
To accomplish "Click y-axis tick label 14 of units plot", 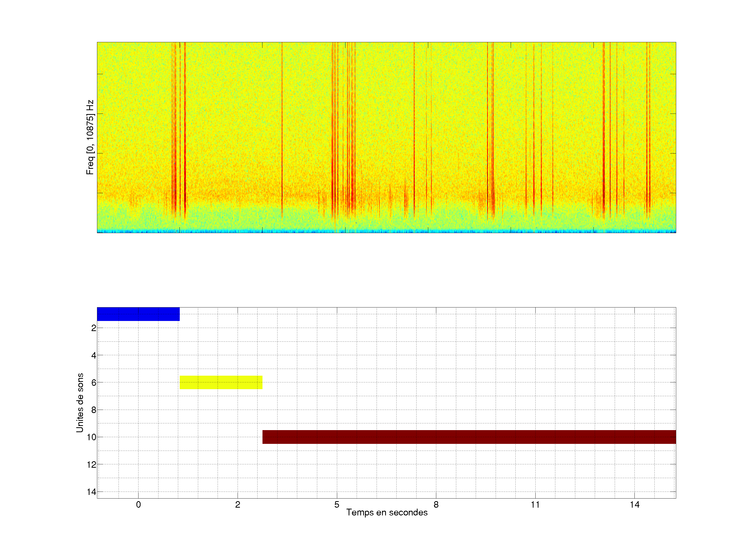I will point(92,492).
